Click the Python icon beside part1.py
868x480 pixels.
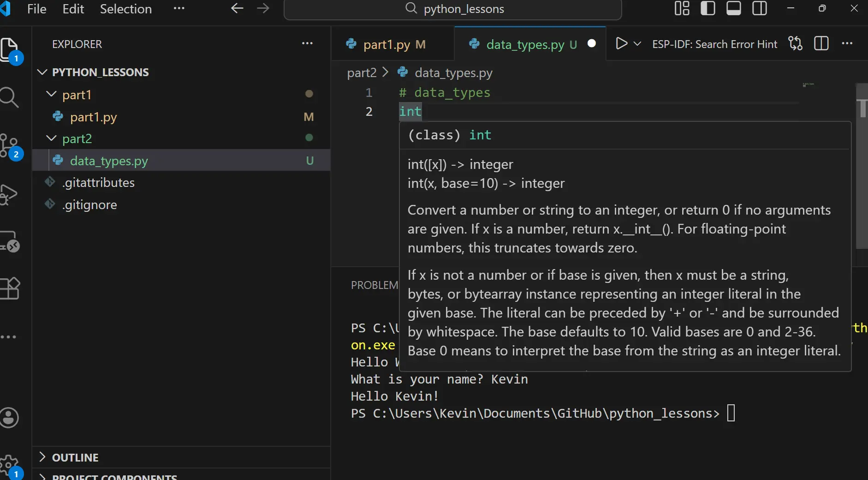pos(58,116)
